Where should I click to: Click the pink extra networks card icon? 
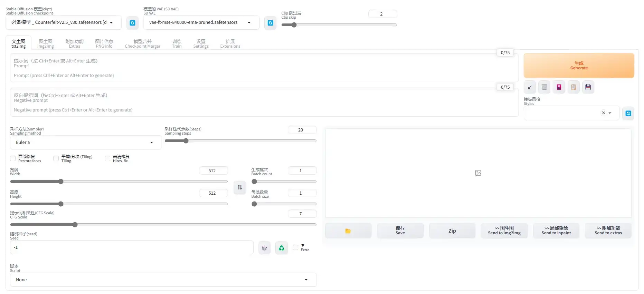(559, 87)
